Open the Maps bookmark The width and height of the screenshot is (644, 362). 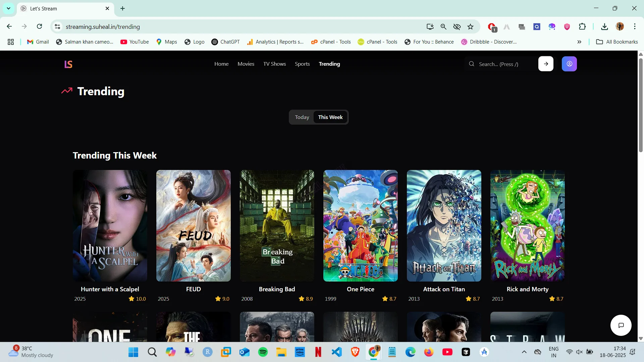(x=166, y=42)
